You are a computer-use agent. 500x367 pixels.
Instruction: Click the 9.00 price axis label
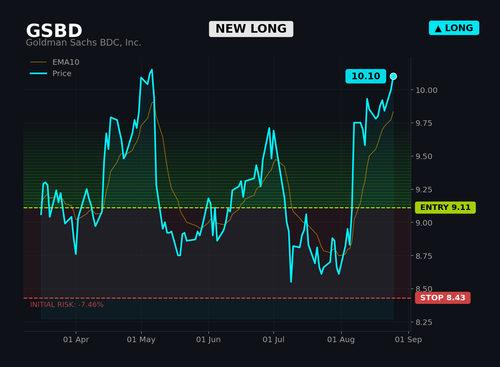(424, 223)
